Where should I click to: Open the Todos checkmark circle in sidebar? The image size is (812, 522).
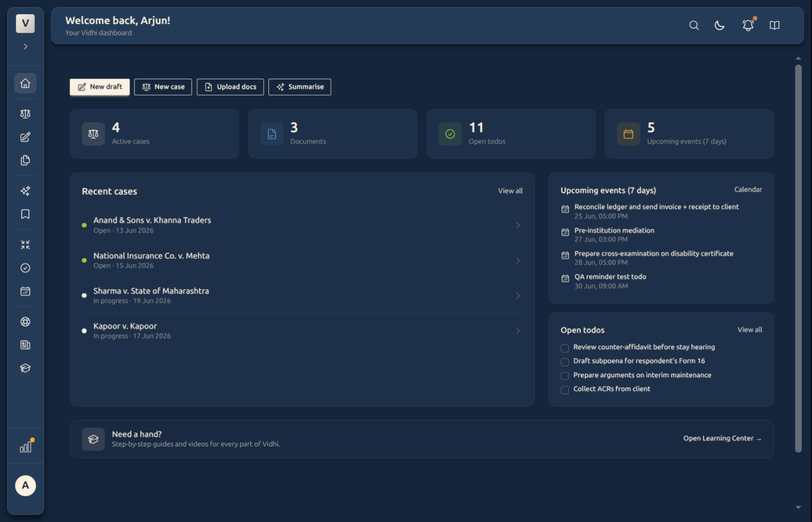[25, 268]
